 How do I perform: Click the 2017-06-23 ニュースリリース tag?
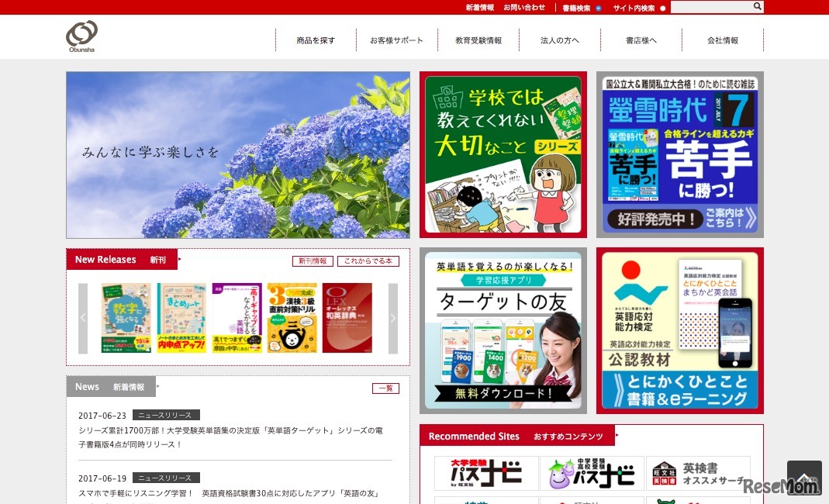pos(166,415)
